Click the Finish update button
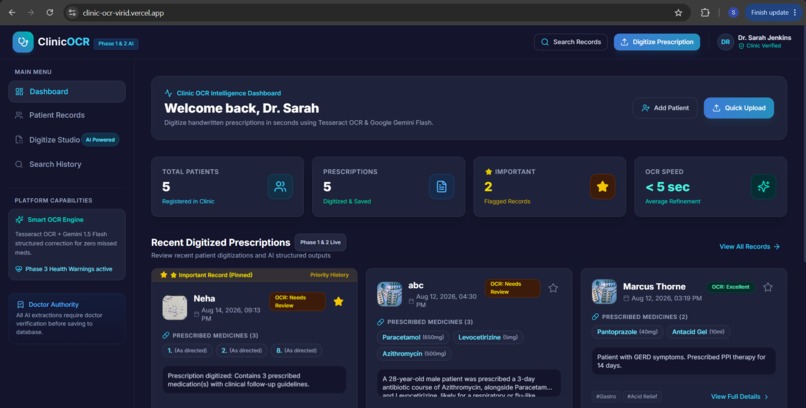 pyautogui.click(x=773, y=12)
